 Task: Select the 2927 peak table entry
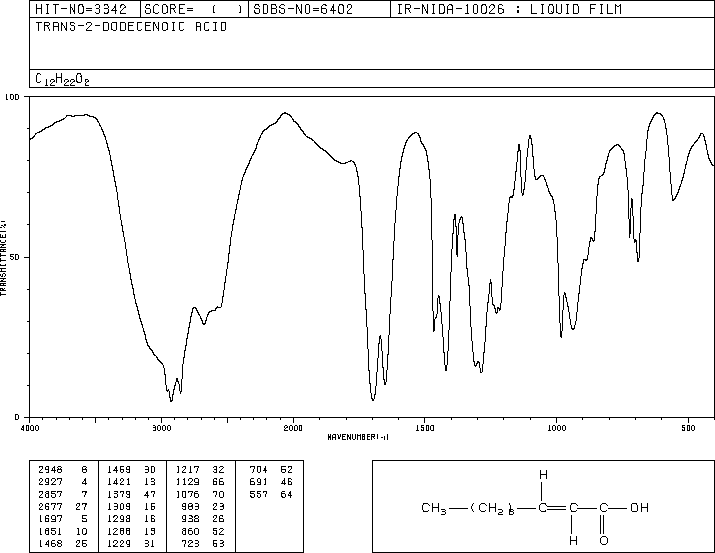click(x=63, y=482)
